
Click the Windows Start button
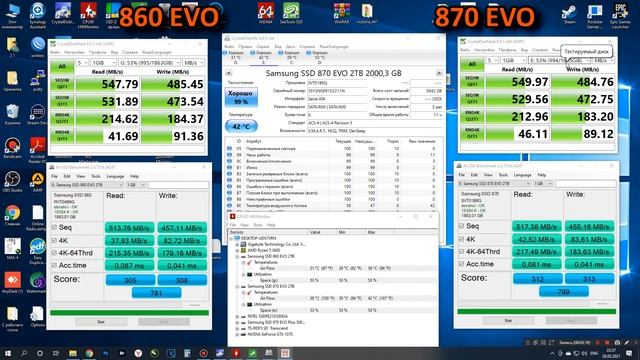[8, 353]
